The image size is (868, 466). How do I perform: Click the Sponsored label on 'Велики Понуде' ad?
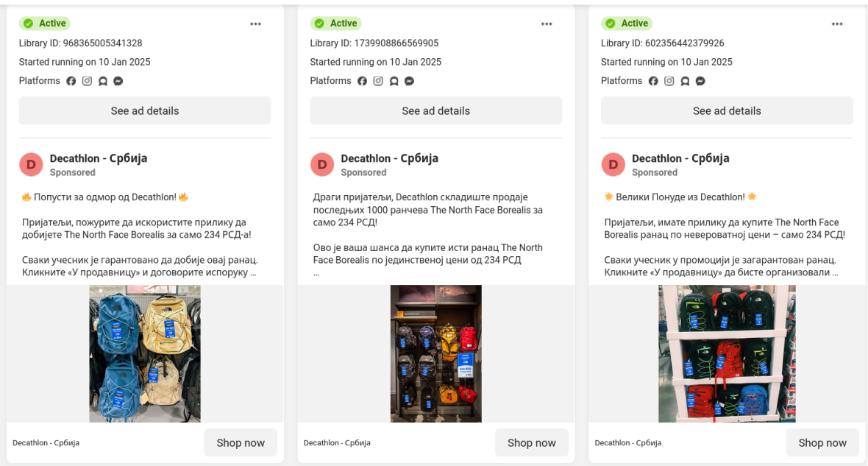tap(655, 172)
